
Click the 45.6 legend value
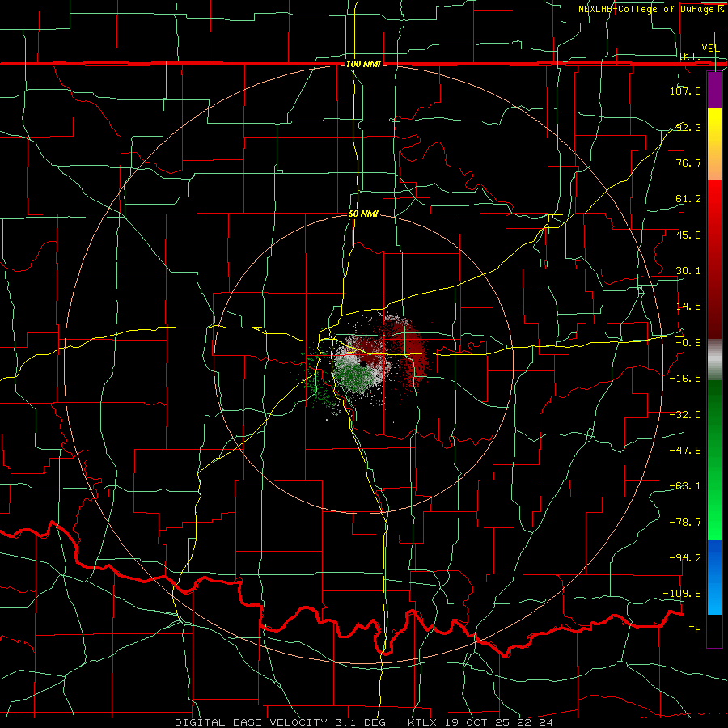[x=688, y=235]
